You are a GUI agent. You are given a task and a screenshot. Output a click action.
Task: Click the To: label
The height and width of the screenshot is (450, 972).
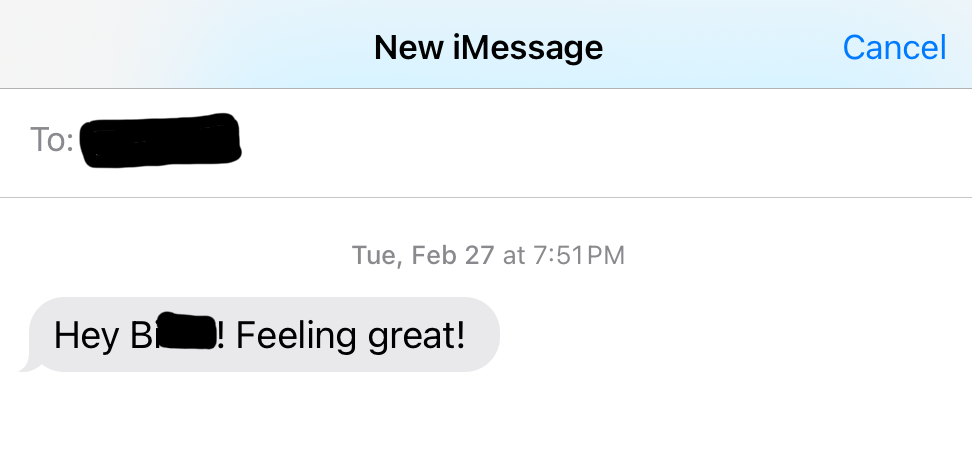[52, 141]
